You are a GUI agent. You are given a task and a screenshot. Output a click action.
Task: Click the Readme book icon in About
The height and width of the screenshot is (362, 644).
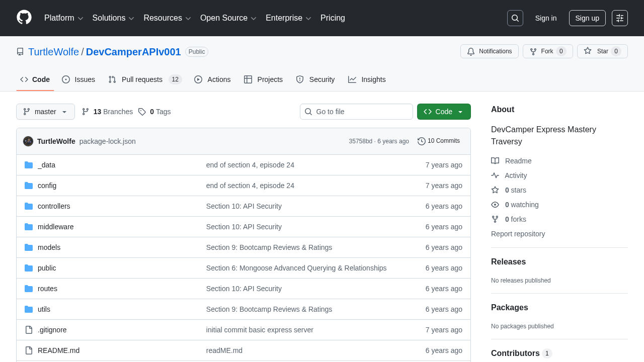495,161
